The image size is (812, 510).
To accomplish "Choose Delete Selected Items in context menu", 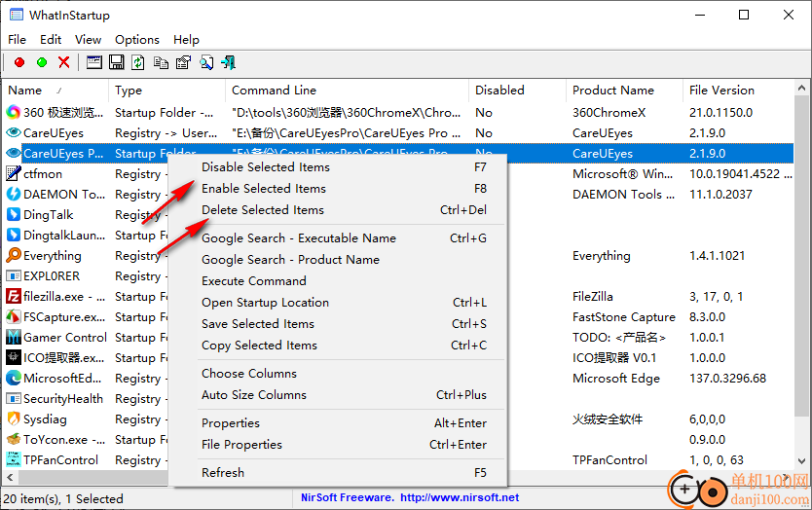I will click(339, 209).
